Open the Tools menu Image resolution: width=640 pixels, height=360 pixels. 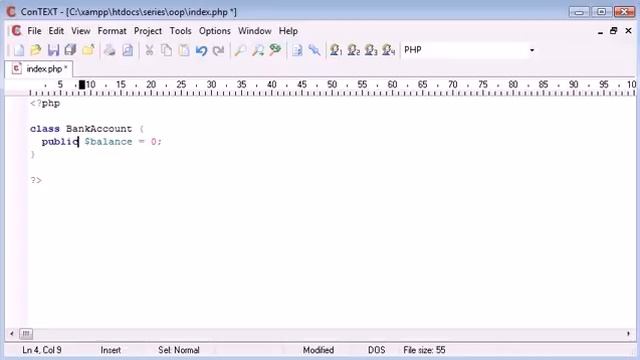pyautogui.click(x=180, y=31)
